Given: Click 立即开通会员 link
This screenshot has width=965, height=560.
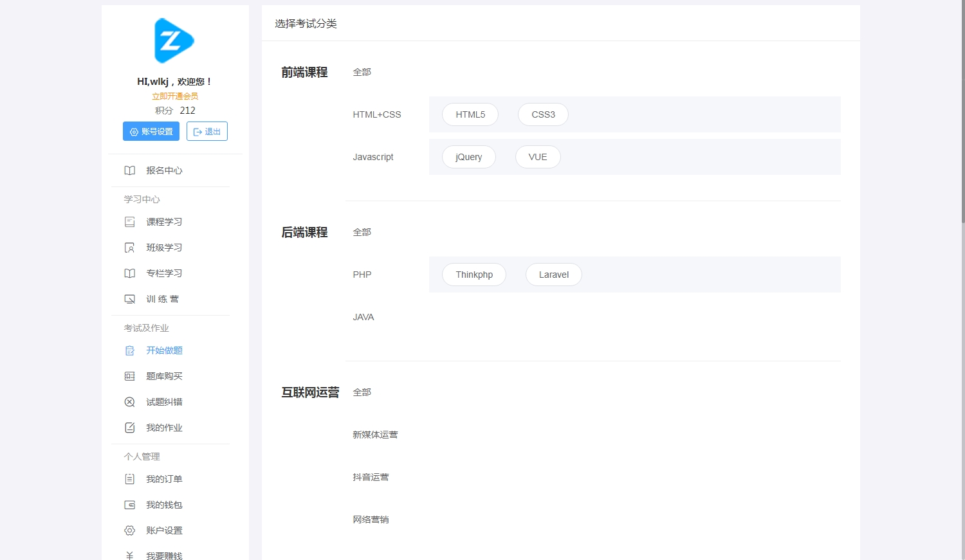Looking at the screenshot, I should click(x=175, y=96).
